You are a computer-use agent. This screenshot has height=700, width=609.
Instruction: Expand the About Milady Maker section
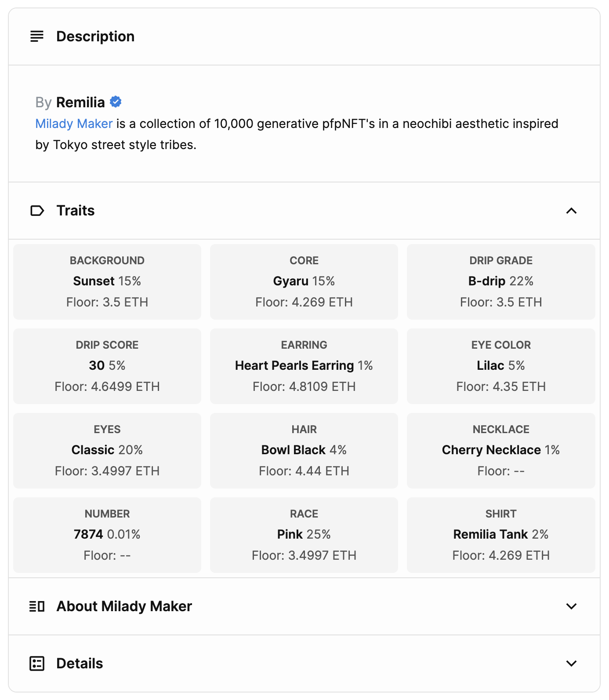click(x=571, y=606)
